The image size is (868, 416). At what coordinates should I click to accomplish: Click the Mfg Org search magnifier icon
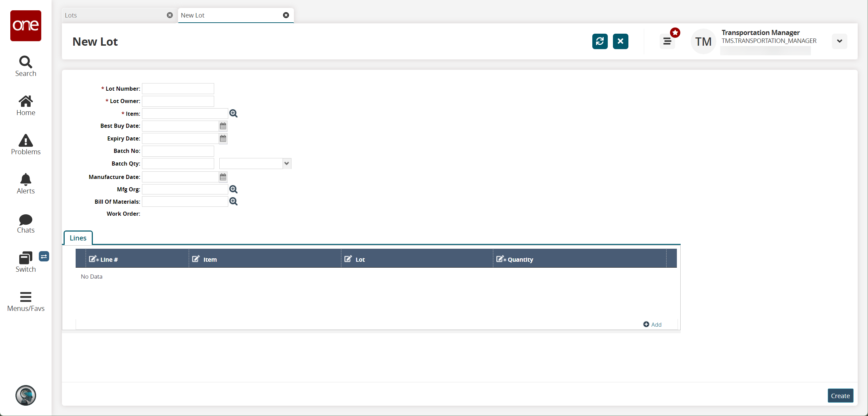(x=233, y=189)
